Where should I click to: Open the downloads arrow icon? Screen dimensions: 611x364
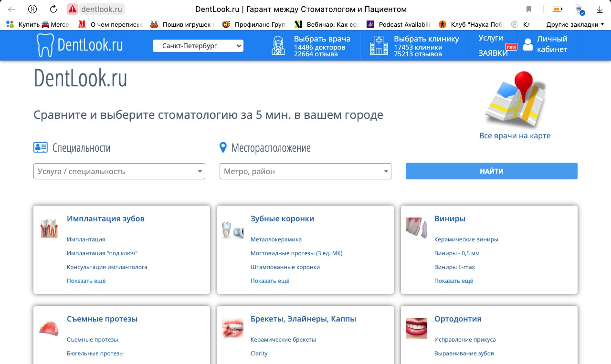600,9
